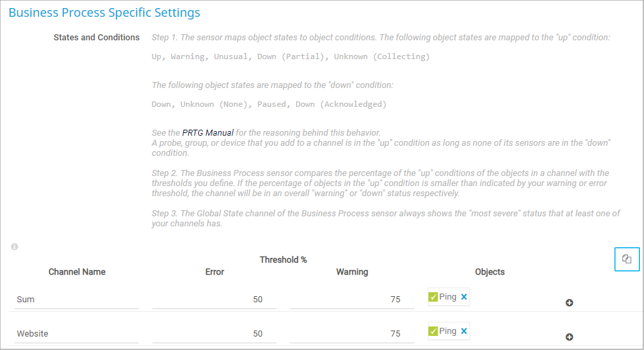This screenshot has height=350, width=644.
Task: Focus the Sum channel name field
Action: tap(77, 300)
